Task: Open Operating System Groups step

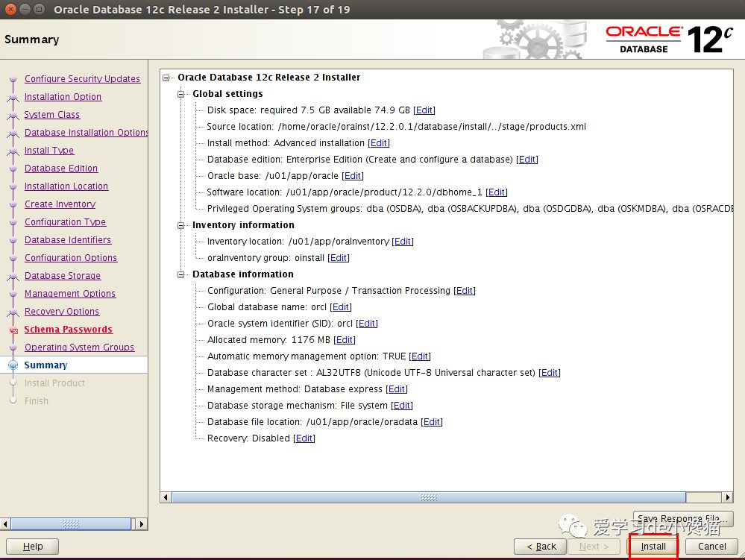Action: [79, 347]
